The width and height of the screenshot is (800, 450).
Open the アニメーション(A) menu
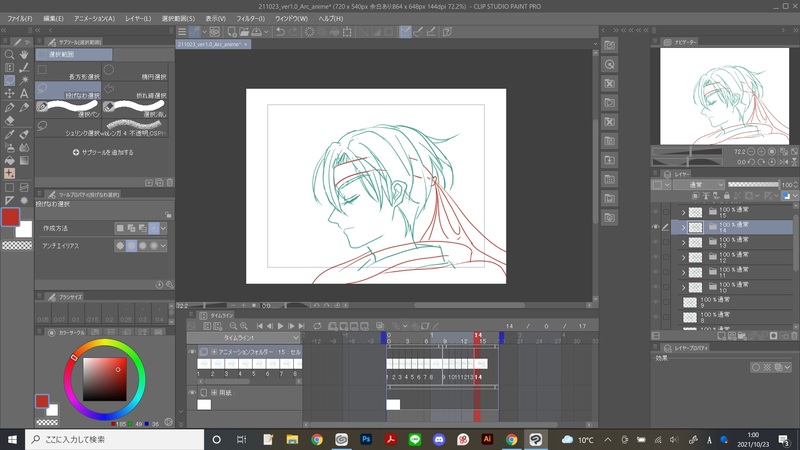94,19
